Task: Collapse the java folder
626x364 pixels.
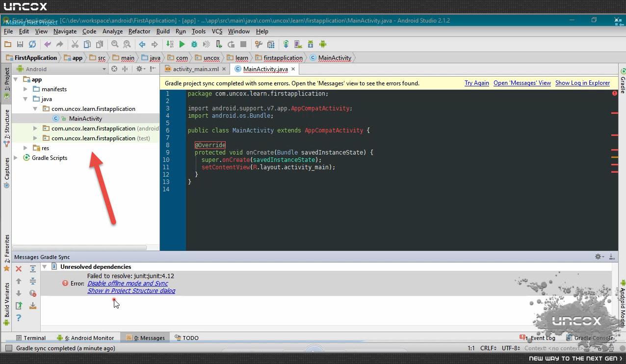Action: (26, 99)
